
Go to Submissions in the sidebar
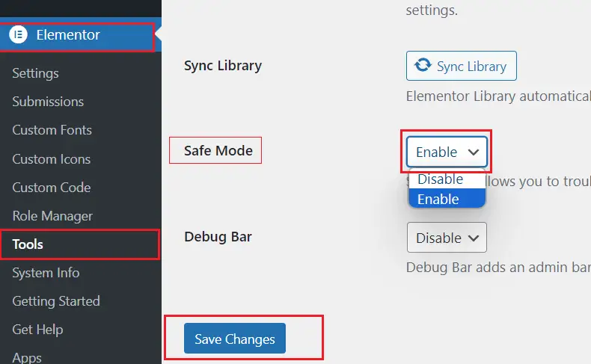[x=48, y=102]
